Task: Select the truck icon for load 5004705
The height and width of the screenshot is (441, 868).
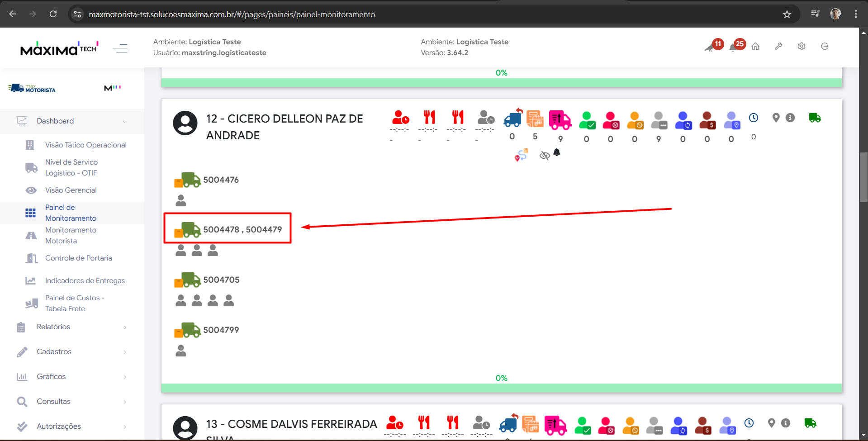Action: 187,280
